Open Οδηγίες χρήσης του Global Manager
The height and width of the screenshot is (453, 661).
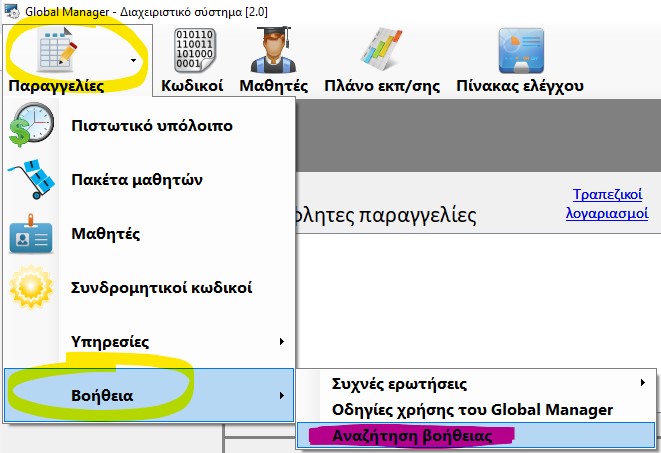pos(476,410)
